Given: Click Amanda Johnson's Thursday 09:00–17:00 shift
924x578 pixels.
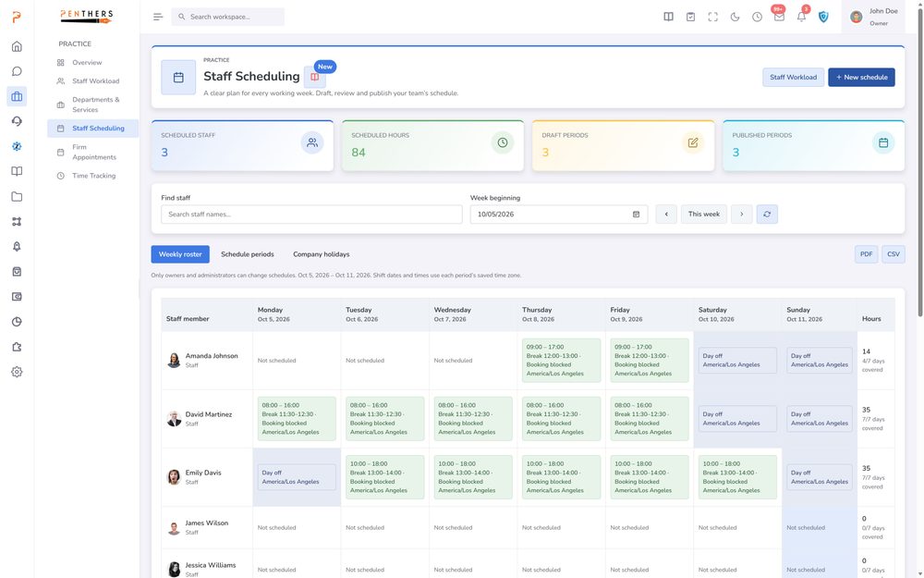Looking at the screenshot, I should pos(561,361).
